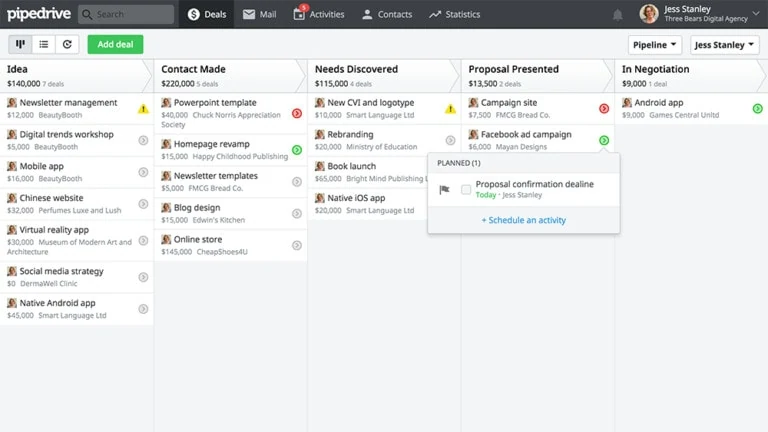Expand the account menu chevron
768x432 pixels.
click(756, 14)
